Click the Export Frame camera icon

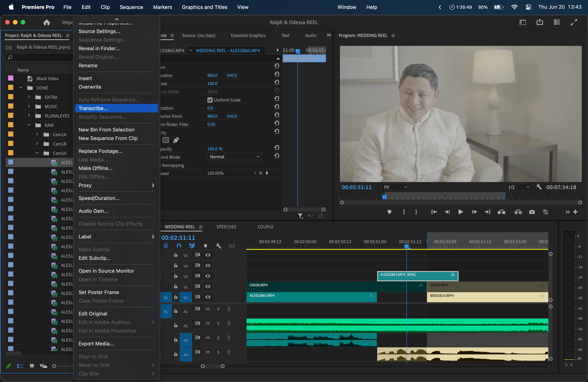point(532,212)
